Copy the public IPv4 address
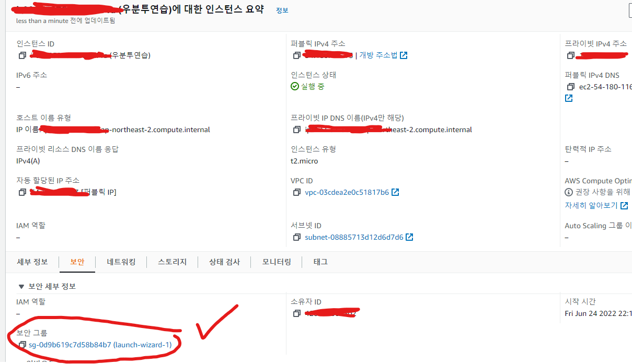Viewport: 632px width, 364px height. coord(297,55)
